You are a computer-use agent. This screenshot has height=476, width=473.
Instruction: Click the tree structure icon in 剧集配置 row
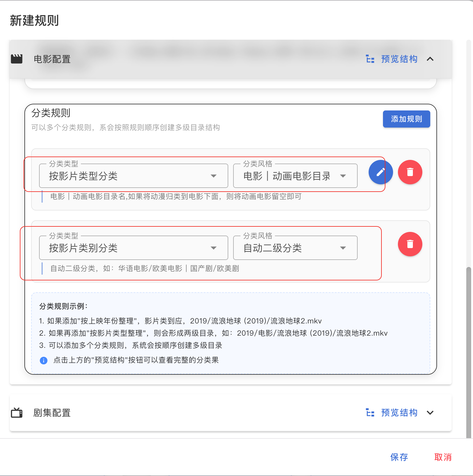click(370, 413)
